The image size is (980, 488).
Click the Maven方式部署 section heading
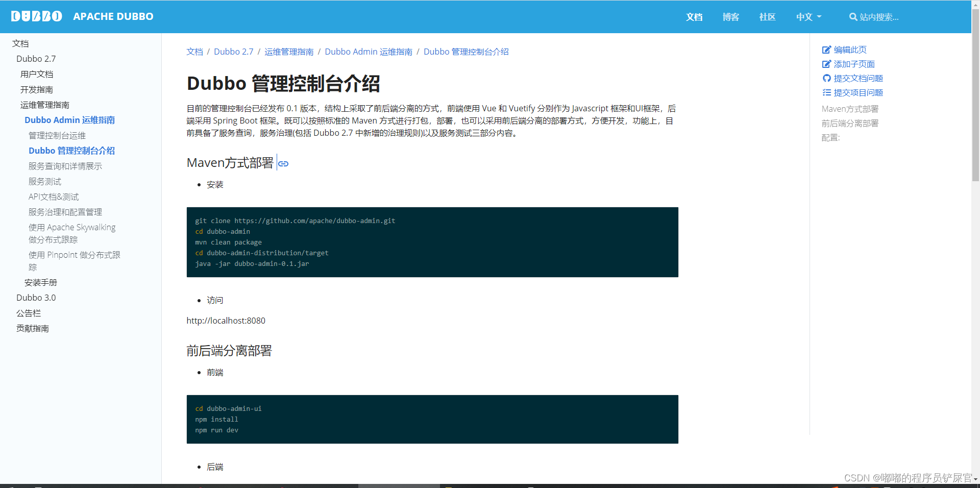(x=230, y=163)
